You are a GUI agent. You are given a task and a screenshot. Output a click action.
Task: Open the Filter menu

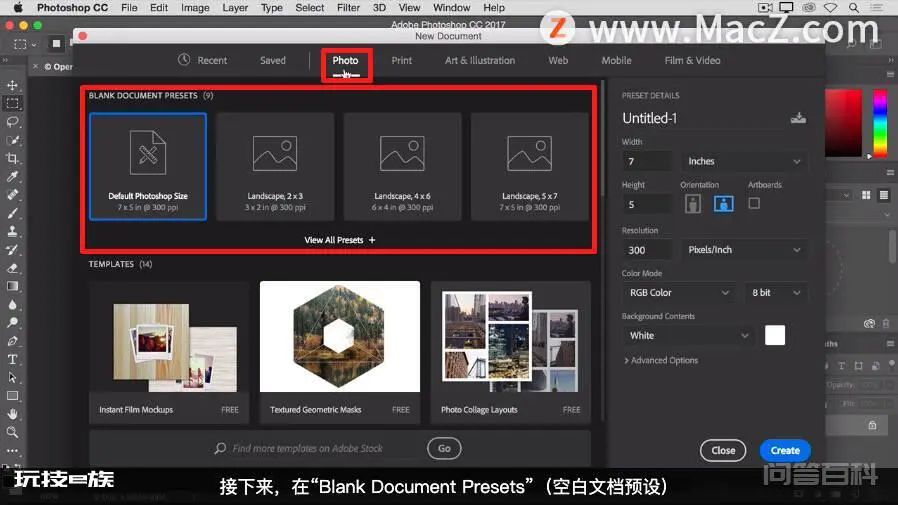click(x=348, y=8)
